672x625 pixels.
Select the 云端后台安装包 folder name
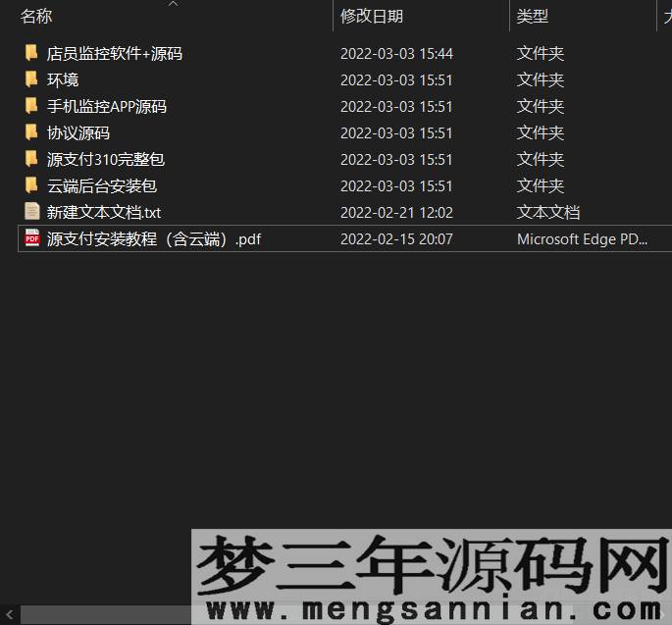click(x=102, y=186)
